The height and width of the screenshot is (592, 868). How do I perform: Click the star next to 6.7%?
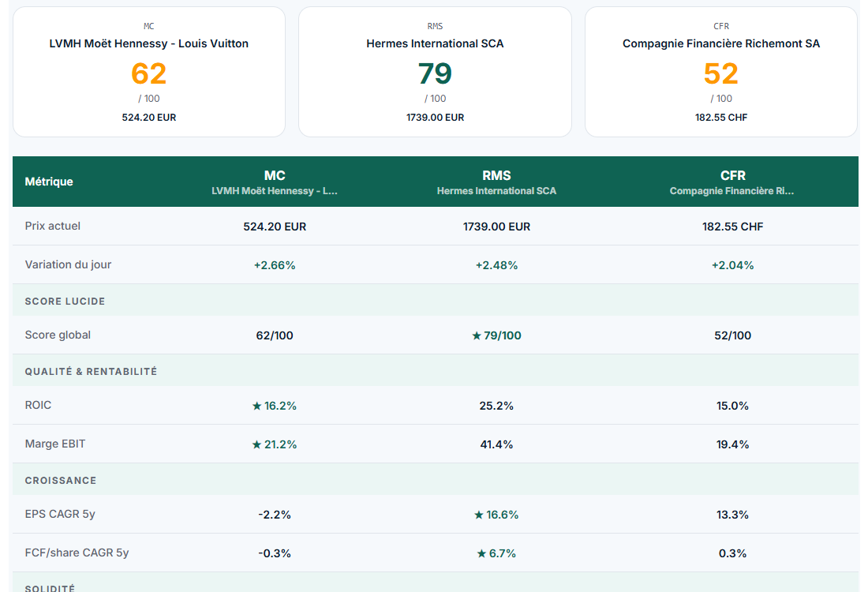[481, 554]
